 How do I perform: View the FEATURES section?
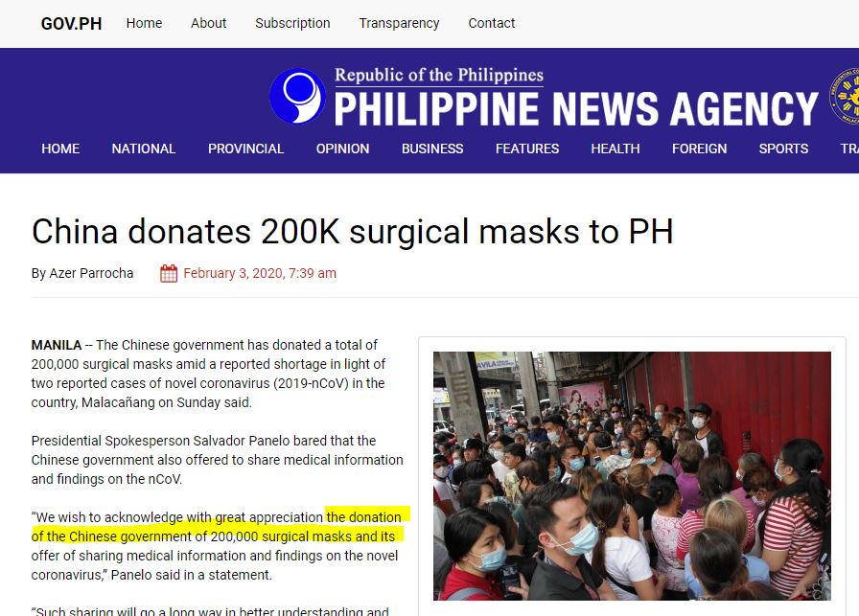point(527,148)
